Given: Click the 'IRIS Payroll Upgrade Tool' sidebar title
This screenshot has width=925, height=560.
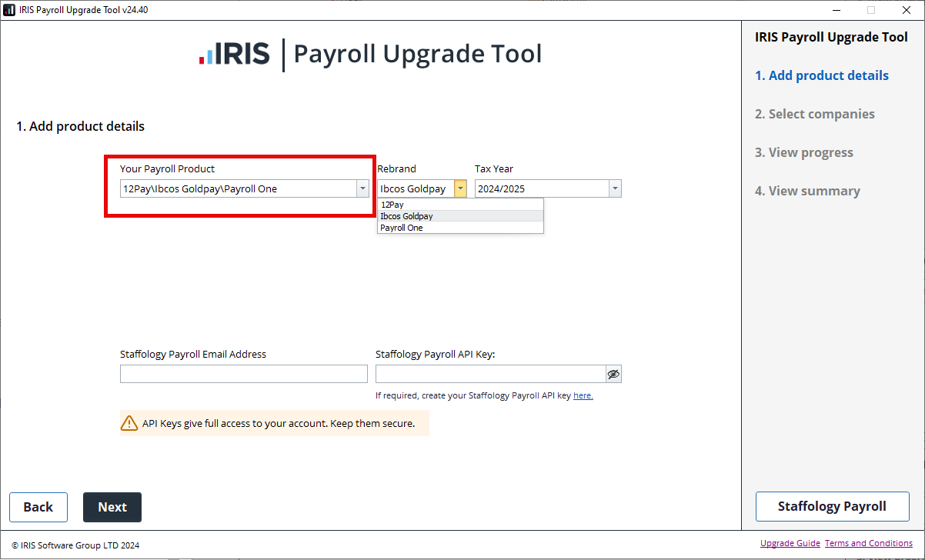Looking at the screenshot, I should 831,37.
